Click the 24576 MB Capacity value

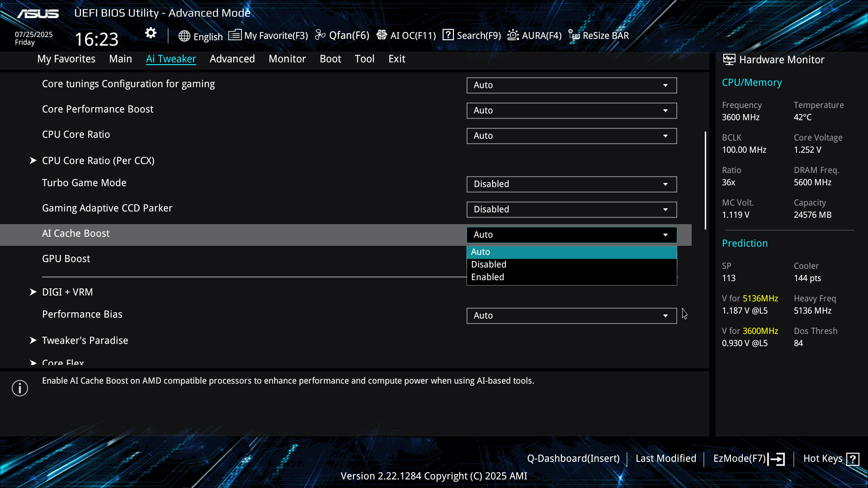click(812, 215)
